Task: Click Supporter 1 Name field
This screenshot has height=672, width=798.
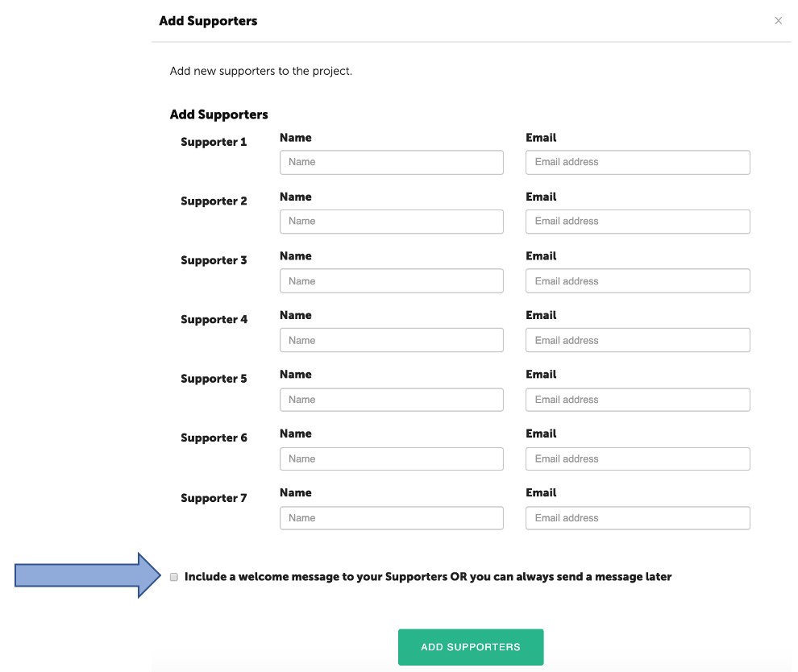Action: click(x=391, y=162)
